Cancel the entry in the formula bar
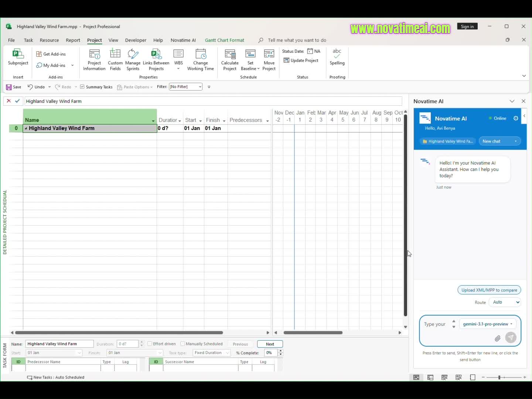The image size is (532, 399). click(x=9, y=101)
